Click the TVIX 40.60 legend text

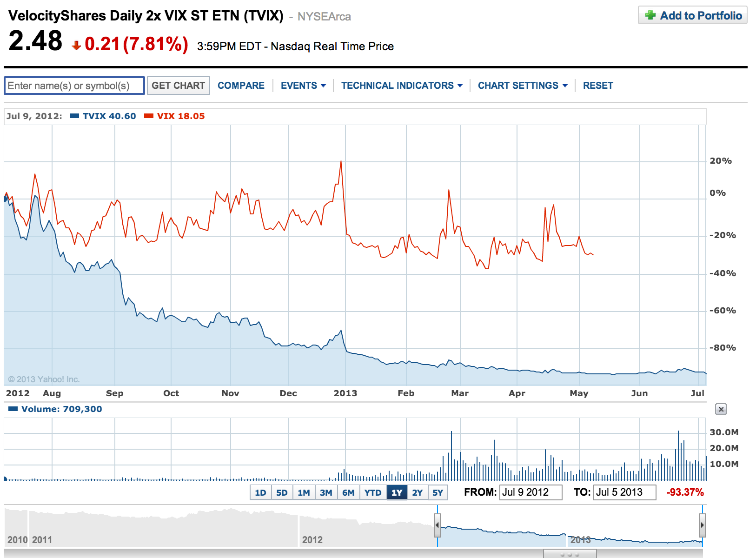(109, 116)
